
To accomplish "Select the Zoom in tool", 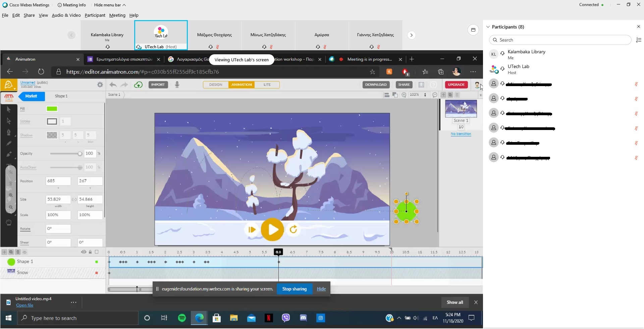I will pos(11,195).
